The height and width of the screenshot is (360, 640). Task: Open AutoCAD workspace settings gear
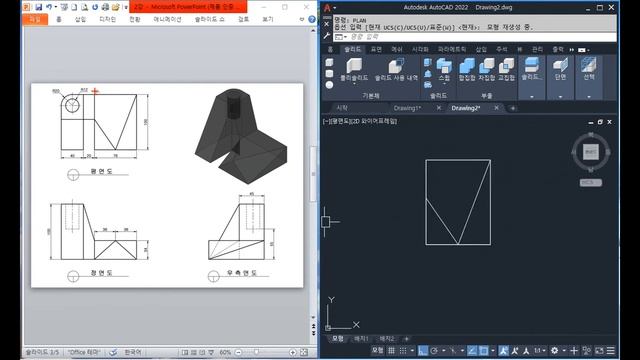click(x=554, y=351)
